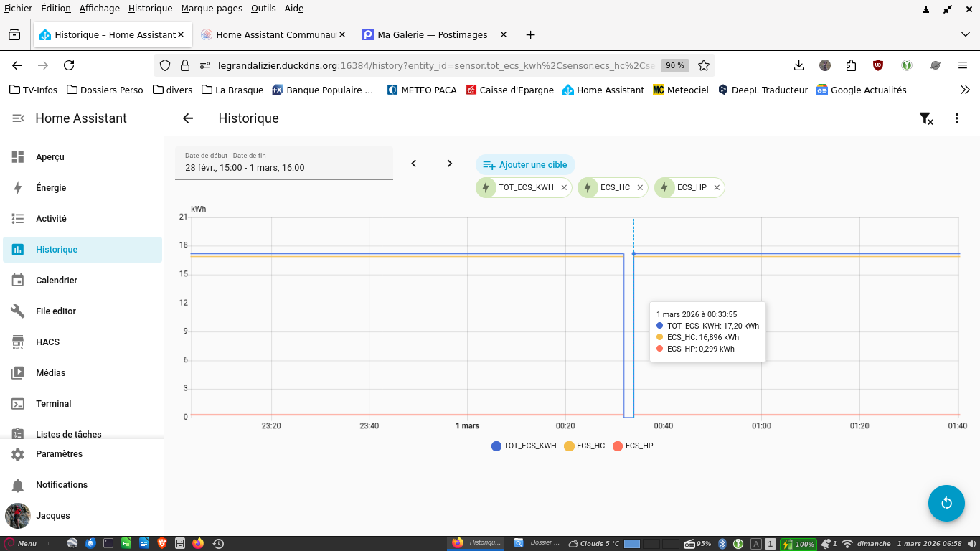
Task: Click the refresh floating action button
Action: point(946,503)
